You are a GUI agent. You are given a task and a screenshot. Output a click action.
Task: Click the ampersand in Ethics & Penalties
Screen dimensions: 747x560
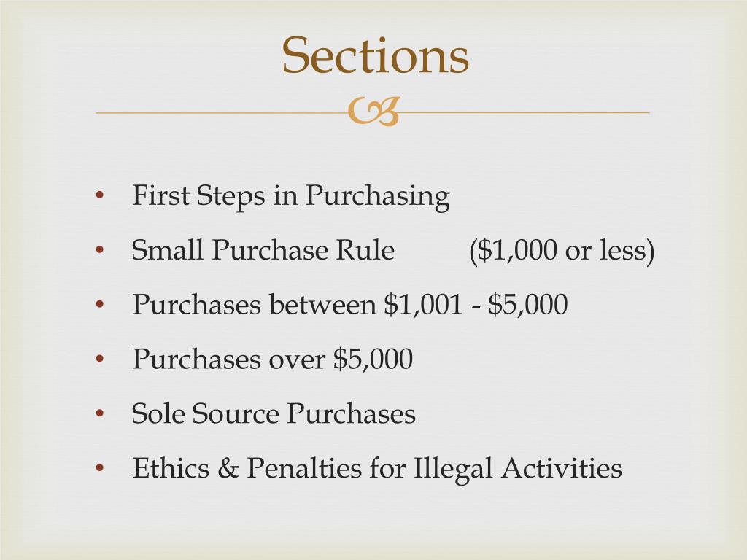point(228,467)
